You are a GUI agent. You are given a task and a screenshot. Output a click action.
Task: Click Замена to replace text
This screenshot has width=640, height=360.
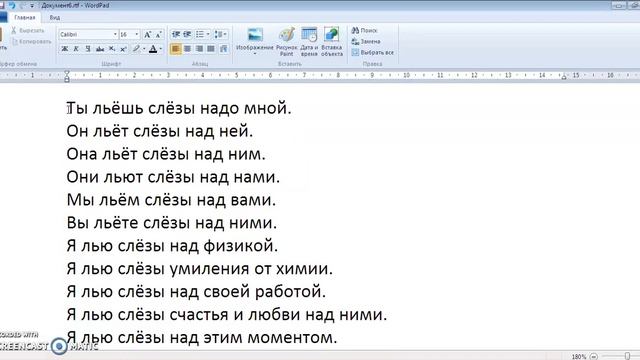pos(366,41)
